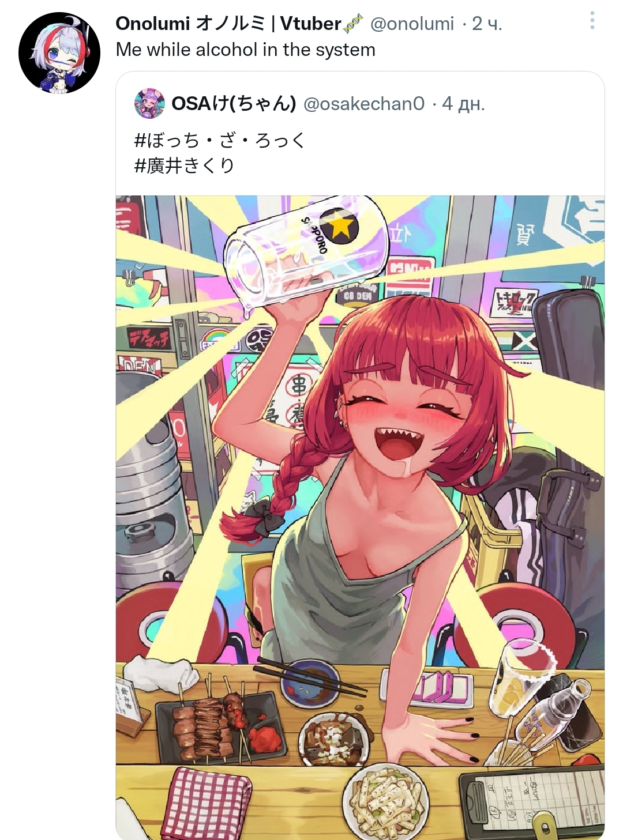Follow the #廣井きくり hashtag

click(x=184, y=166)
